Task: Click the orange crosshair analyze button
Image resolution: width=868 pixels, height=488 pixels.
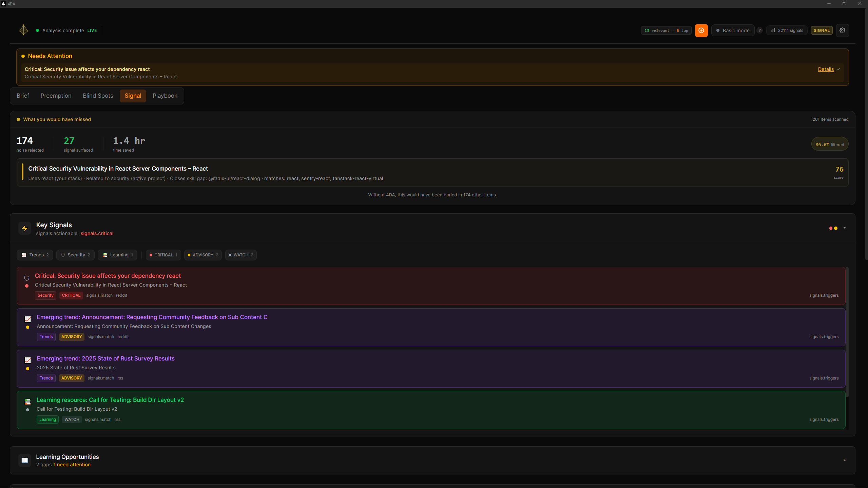Action: [701, 31]
